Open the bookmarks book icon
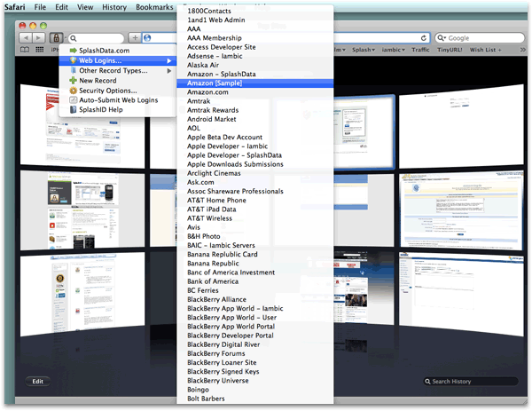Screen dimensions: 532x411 point(25,50)
